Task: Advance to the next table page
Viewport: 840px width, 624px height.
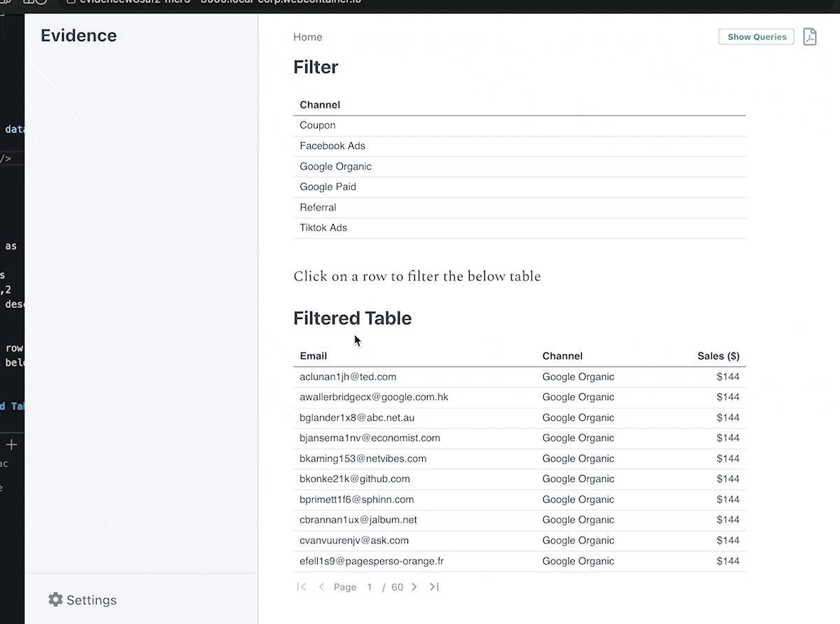Action: click(x=414, y=587)
